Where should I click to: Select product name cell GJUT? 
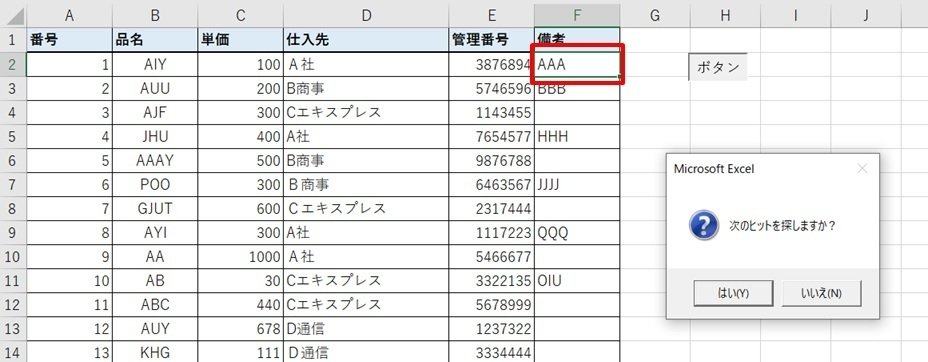pos(155,209)
